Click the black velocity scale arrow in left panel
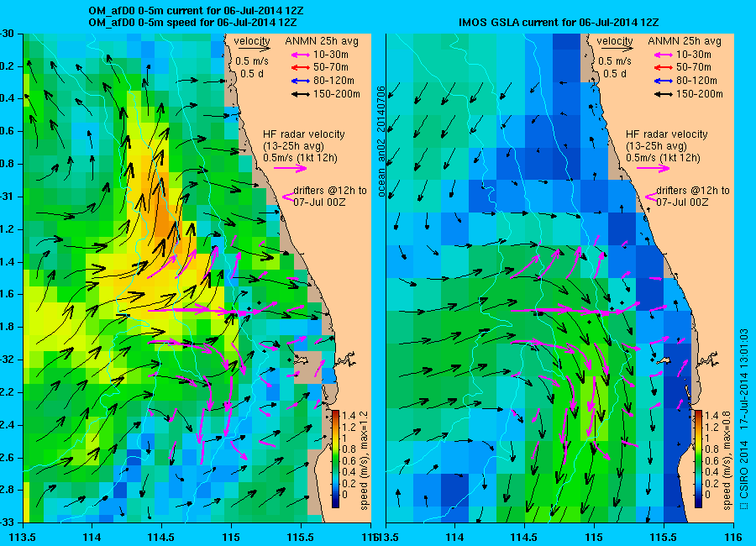This screenshot has width=756, height=546. pos(254,48)
